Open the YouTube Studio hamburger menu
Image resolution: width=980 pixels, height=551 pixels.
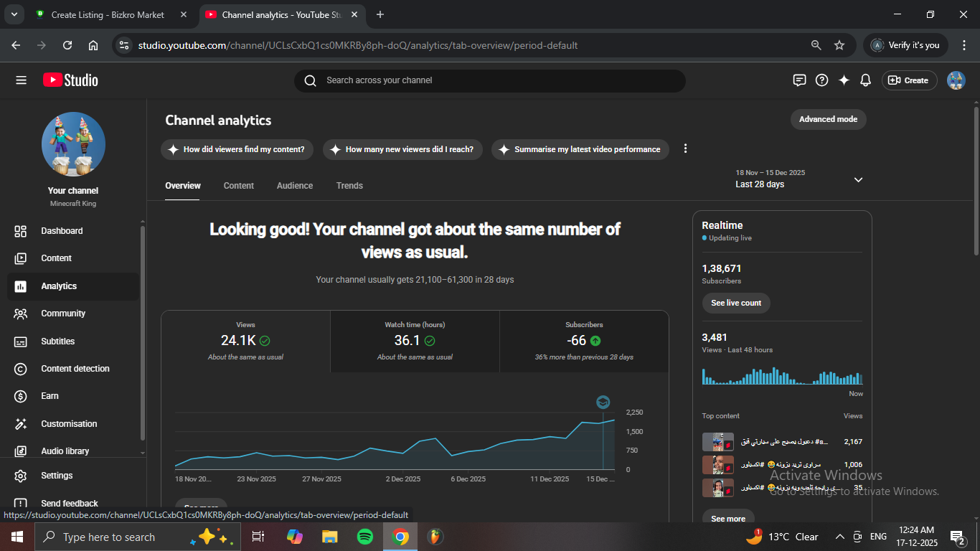[21, 80]
